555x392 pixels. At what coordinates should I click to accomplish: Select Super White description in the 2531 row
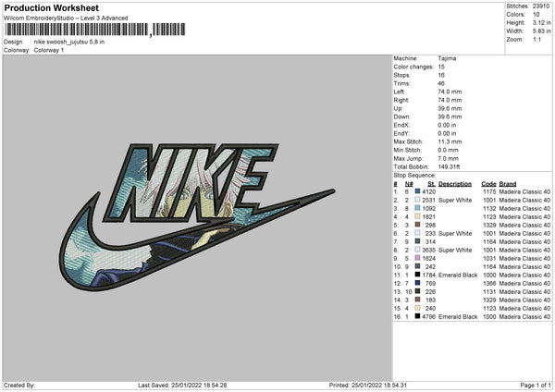(x=455, y=200)
